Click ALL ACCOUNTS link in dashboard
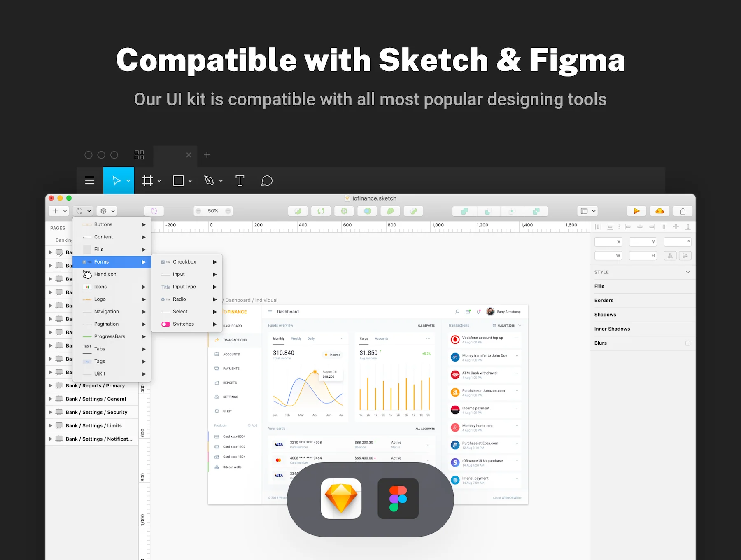741x560 pixels. point(425,429)
